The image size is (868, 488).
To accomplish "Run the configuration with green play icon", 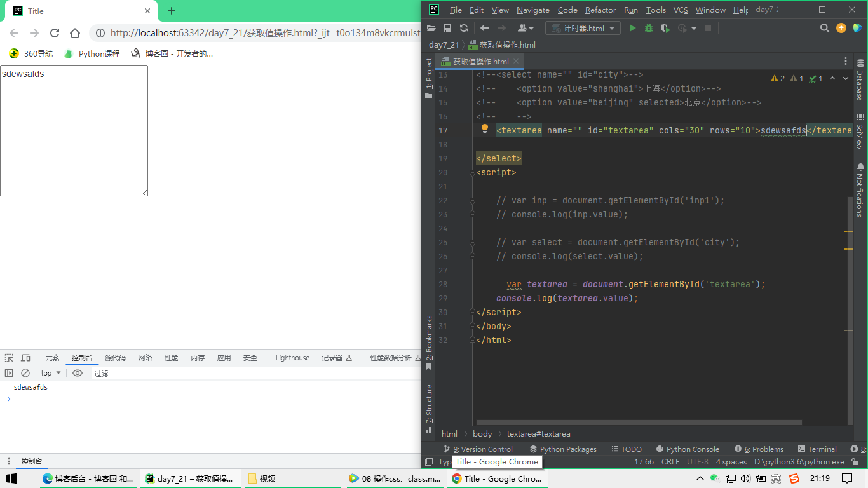I will pos(632,28).
